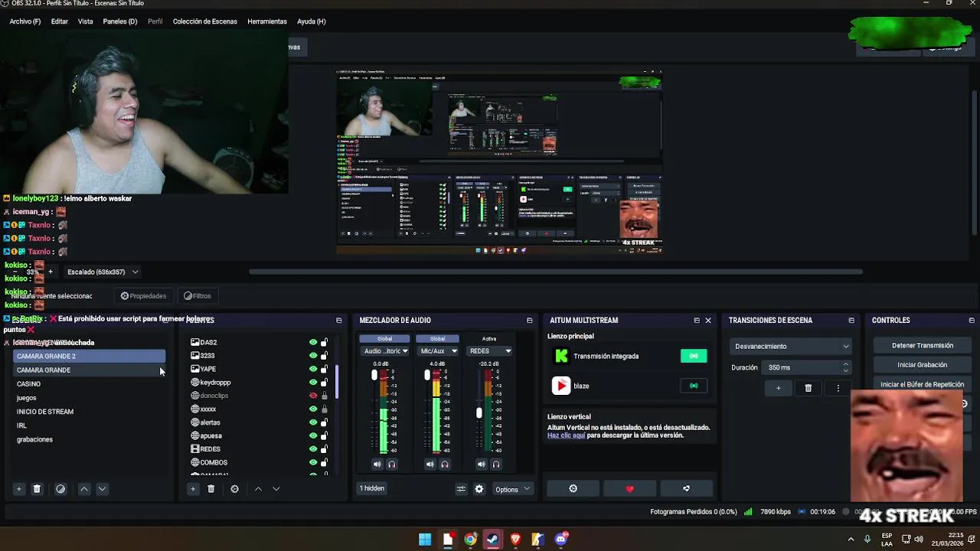980x551 pixels.
Task: Add a new scene with plus icon
Action: coord(18,489)
